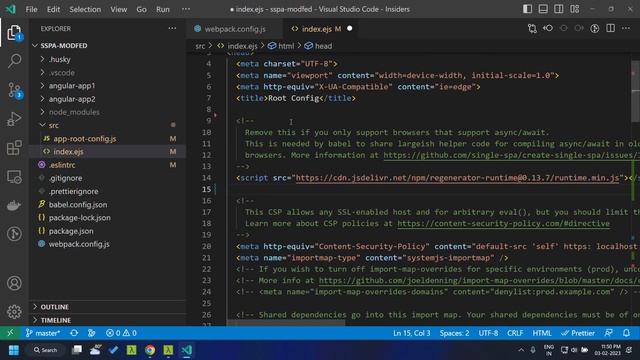
Task: Open the Docker view
Action: point(14,205)
